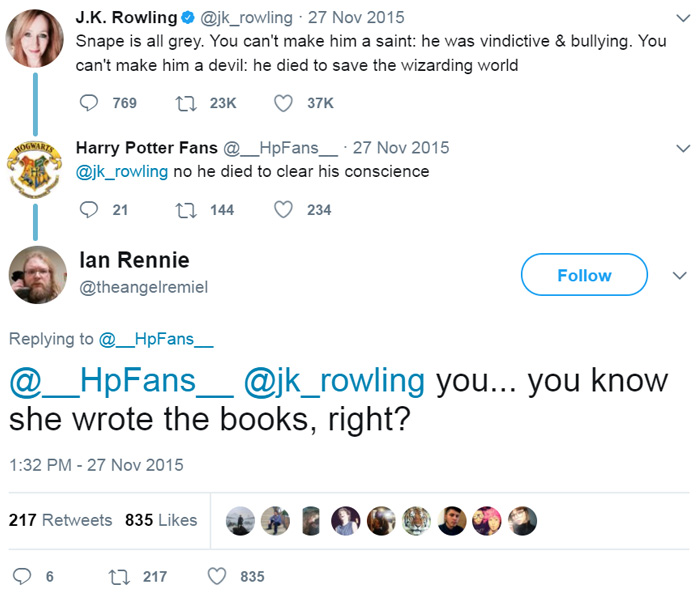
Task: Open more options on J.K. Rowling's tweet
Action: (683, 19)
